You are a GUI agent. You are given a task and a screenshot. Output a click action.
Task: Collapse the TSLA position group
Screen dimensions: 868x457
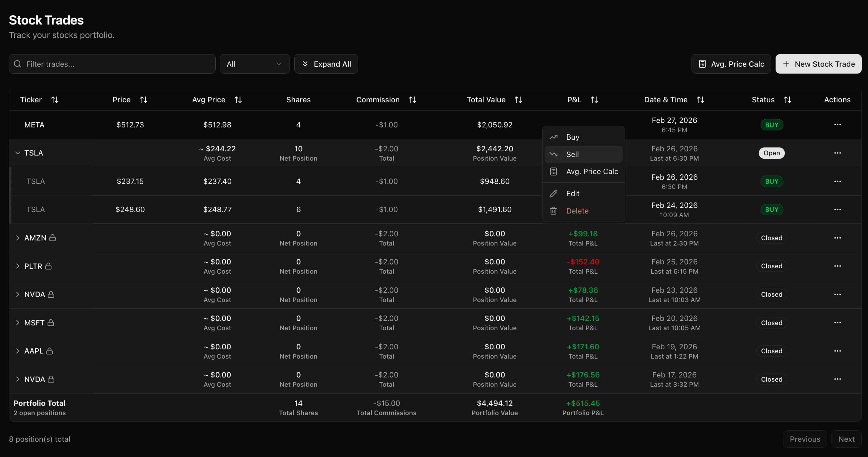(x=18, y=153)
